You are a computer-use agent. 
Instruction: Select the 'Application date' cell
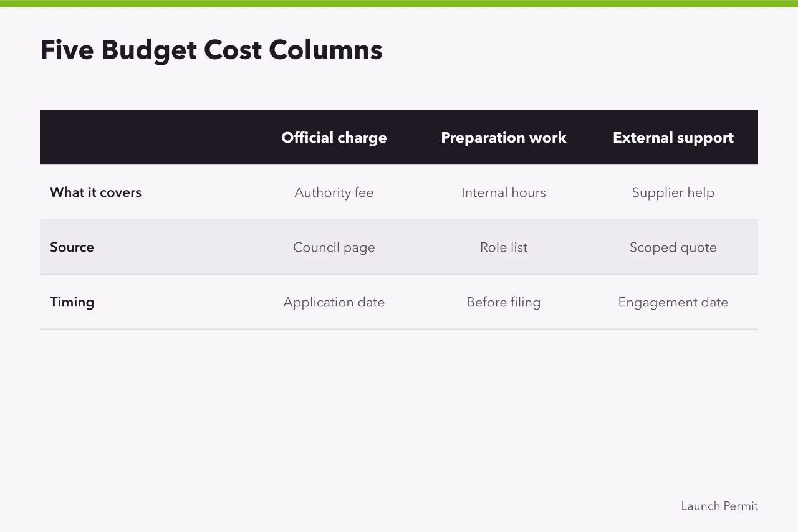click(x=334, y=302)
